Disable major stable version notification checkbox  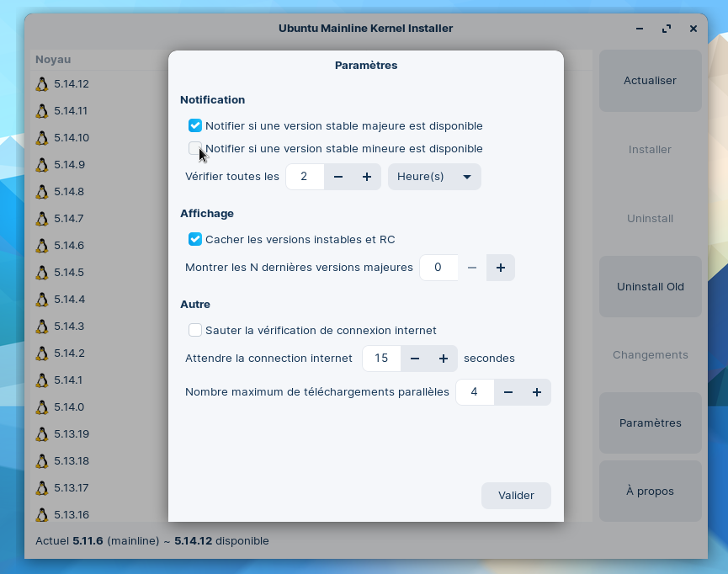(x=195, y=126)
